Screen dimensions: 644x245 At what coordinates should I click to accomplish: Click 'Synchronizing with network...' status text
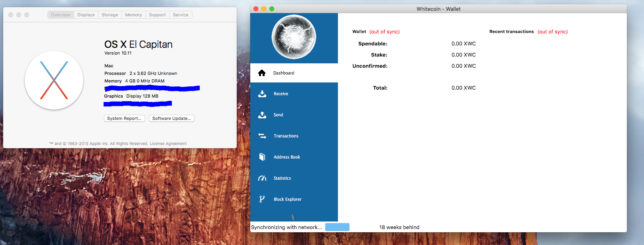287,227
